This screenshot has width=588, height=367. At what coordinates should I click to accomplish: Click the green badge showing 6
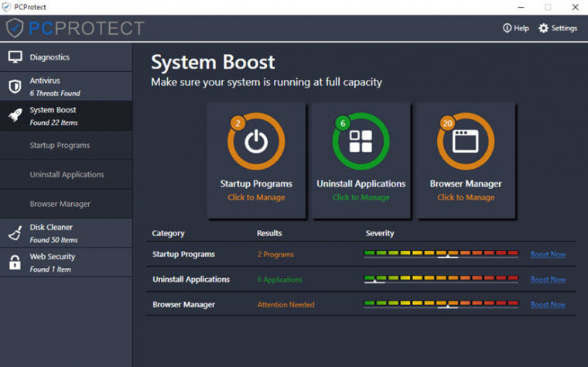point(343,123)
